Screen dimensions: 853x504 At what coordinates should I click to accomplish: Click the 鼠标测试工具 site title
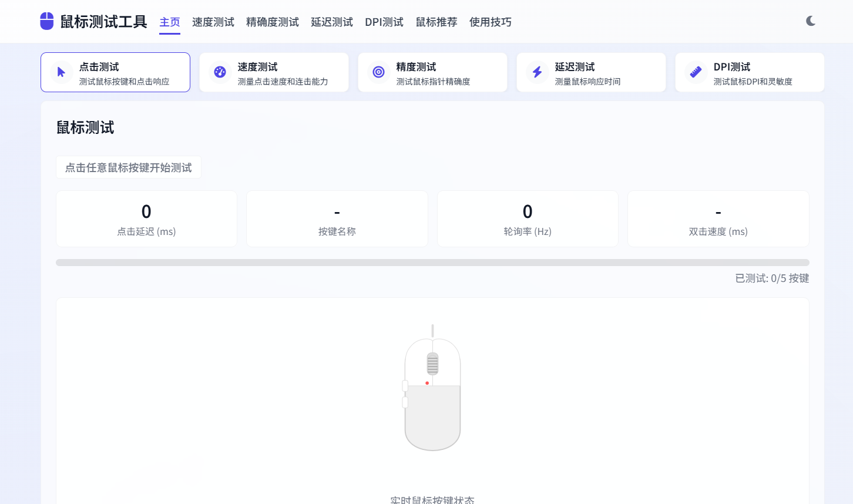104,22
